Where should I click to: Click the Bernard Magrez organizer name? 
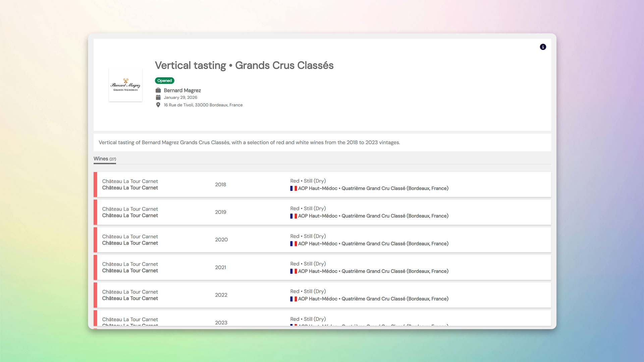tap(182, 90)
